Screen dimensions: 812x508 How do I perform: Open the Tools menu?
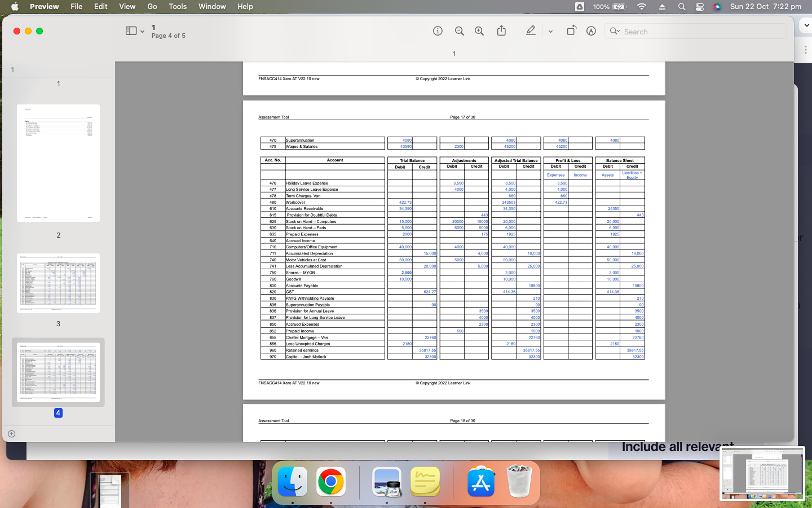tap(177, 6)
